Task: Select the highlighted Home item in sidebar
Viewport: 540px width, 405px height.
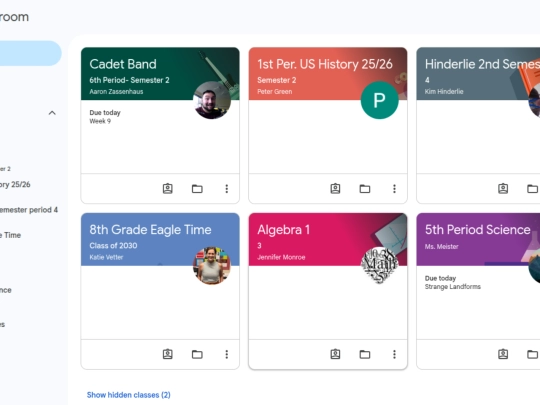Action: coord(30,53)
